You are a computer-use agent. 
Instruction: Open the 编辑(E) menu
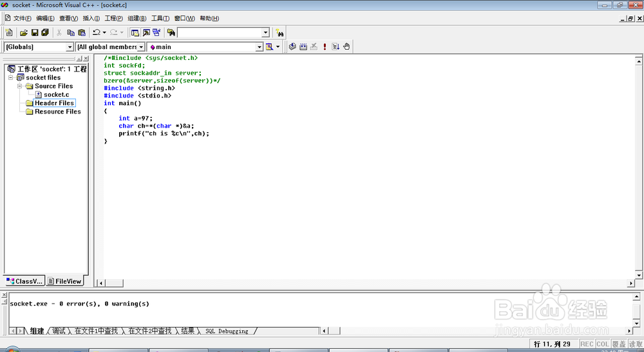click(x=45, y=18)
